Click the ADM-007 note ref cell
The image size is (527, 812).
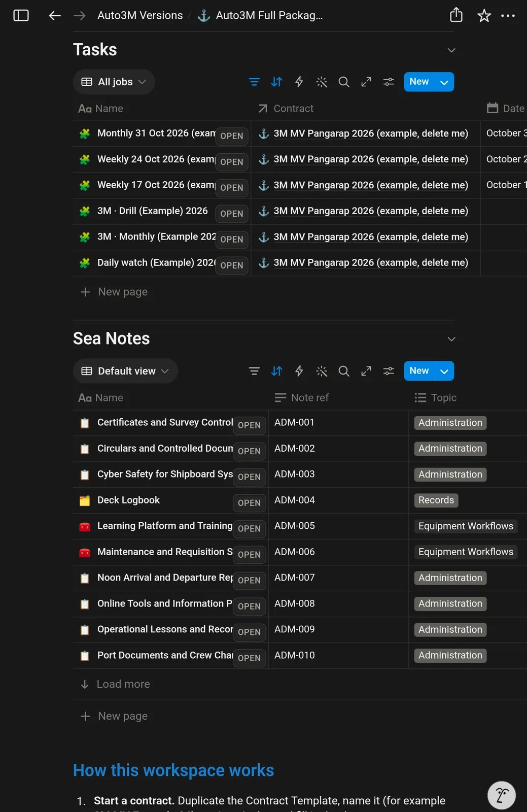point(338,578)
